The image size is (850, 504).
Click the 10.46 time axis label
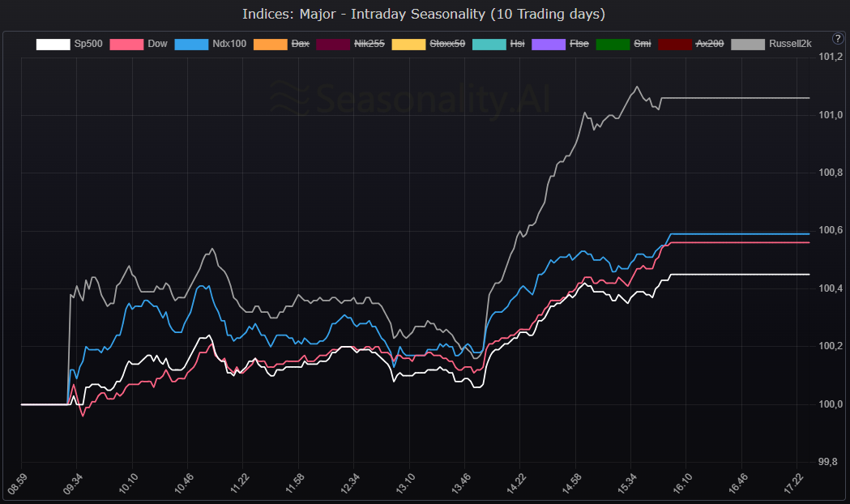[183, 484]
